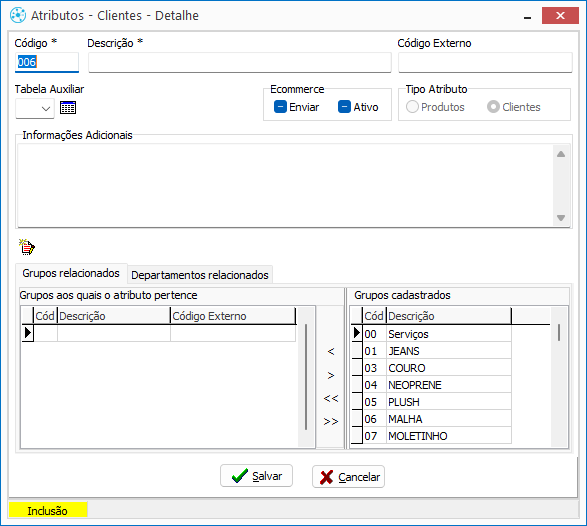This screenshot has height=526, width=587.
Task: Click the Grupos cadastrados scrollbar thumb
Action: [559, 332]
